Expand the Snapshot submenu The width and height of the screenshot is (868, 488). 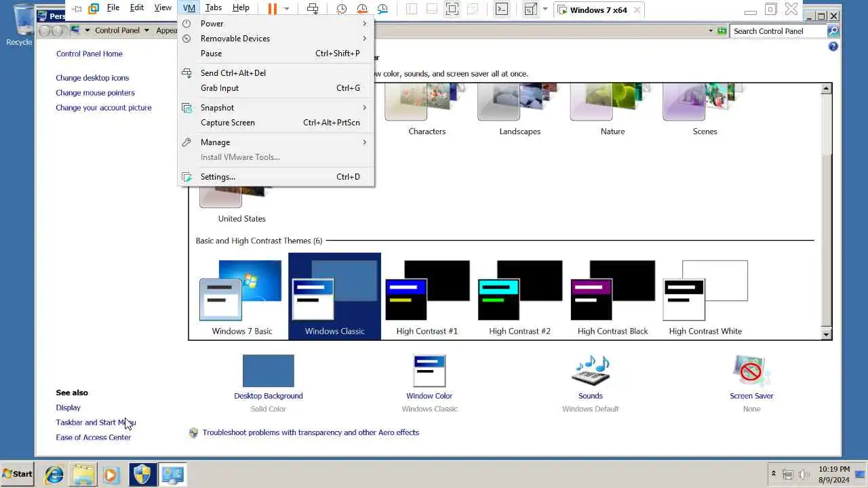(x=276, y=108)
